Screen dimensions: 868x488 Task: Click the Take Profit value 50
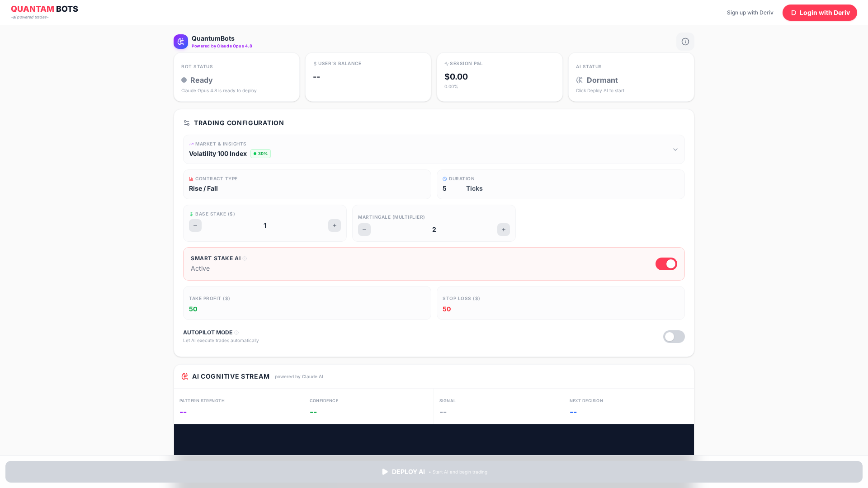[193, 309]
